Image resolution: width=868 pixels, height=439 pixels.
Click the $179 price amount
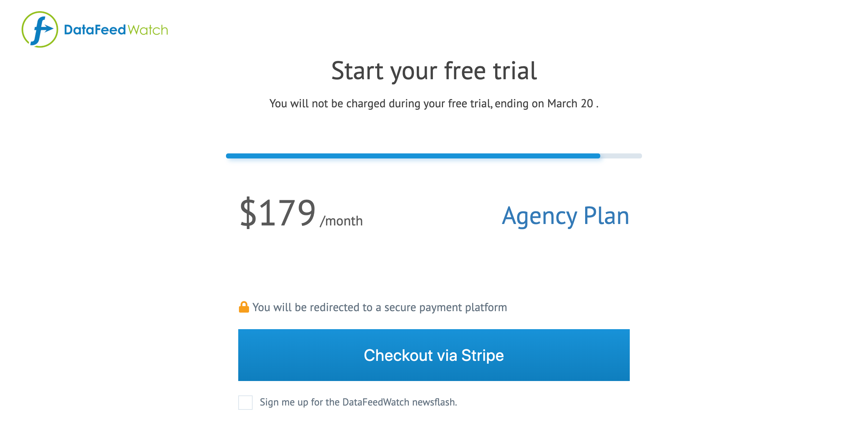(278, 213)
